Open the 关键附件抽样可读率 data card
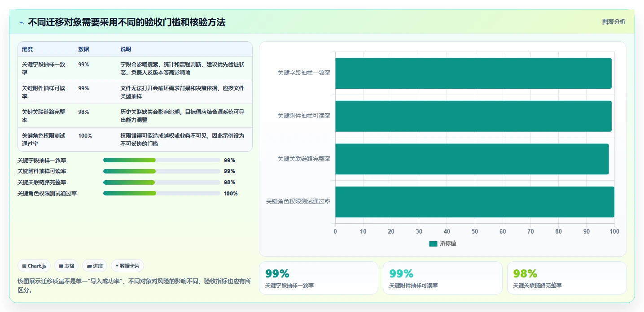644x312 pixels. (442, 278)
